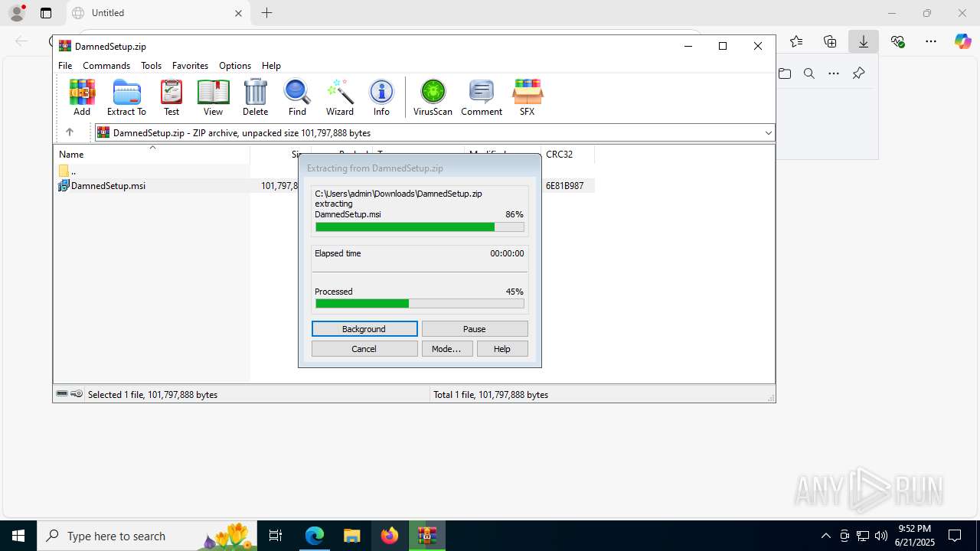This screenshot has width=980, height=551.
Task: Click the DamnedSetup.msi file progress bar
Action: (420, 227)
